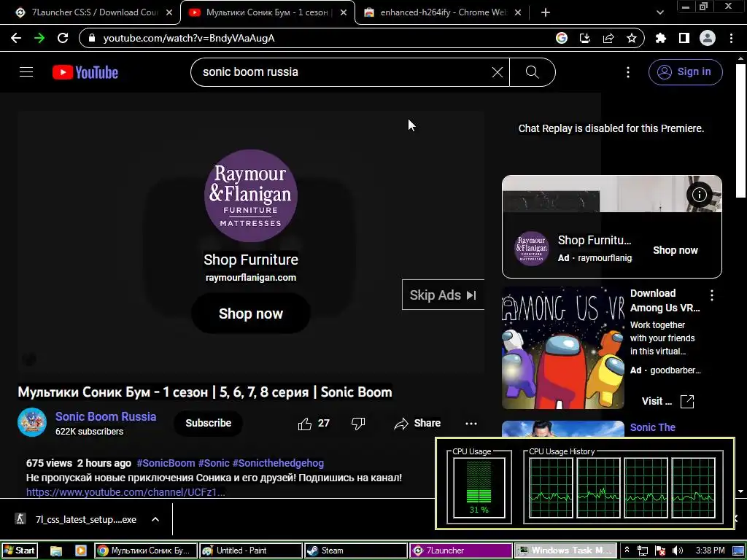Image resolution: width=747 pixels, height=560 pixels.
Task: Expand download item options chevron
Action: [155, 519]
